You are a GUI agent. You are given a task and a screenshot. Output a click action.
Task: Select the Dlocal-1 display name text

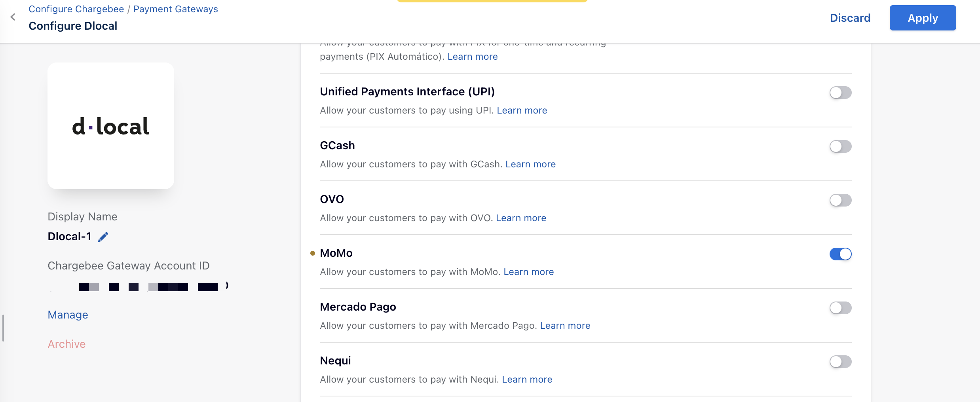69,237
